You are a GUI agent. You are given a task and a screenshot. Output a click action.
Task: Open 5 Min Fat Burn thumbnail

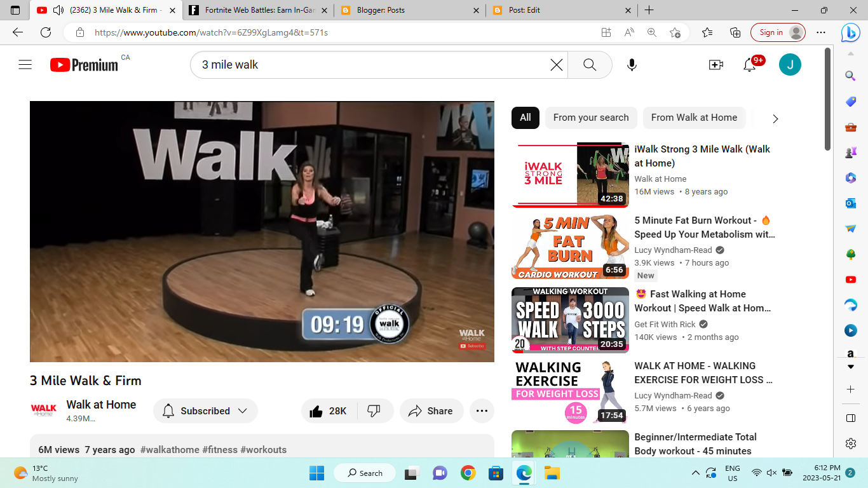pyautogui.click(x=570, y=247)
